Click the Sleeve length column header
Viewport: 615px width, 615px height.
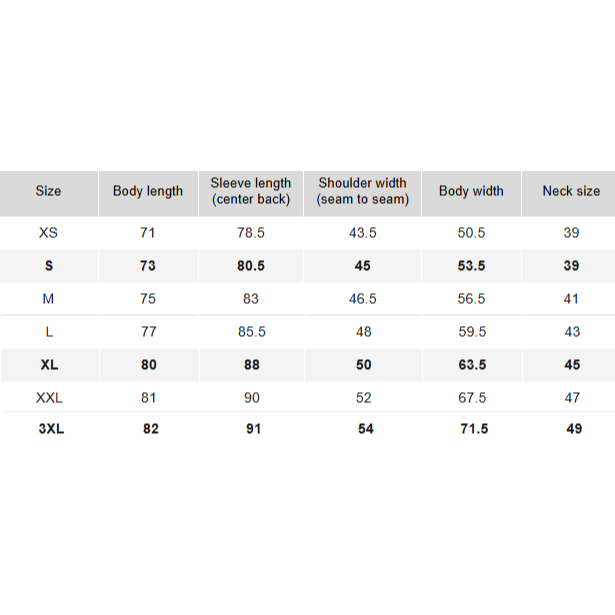(251, 191)
